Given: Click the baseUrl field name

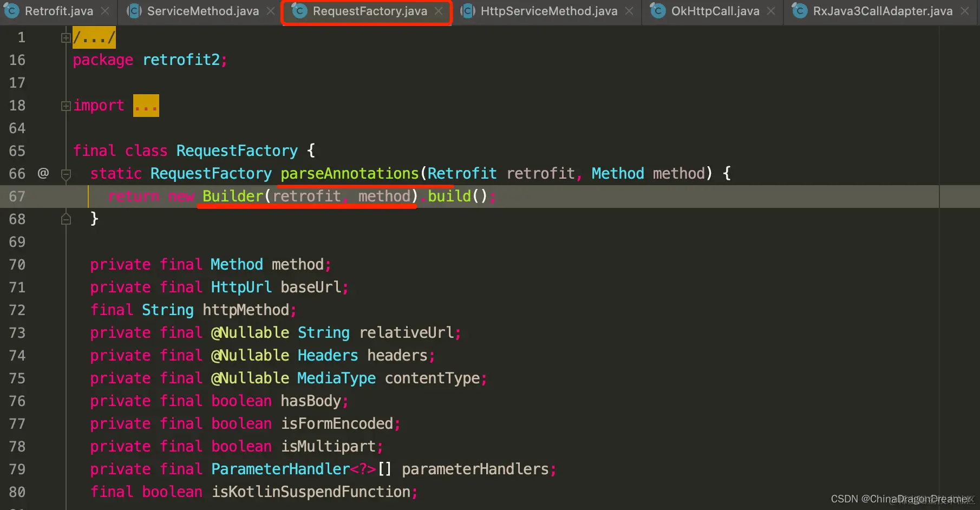Looking at the screenshot, I should [x=311, y=287].
